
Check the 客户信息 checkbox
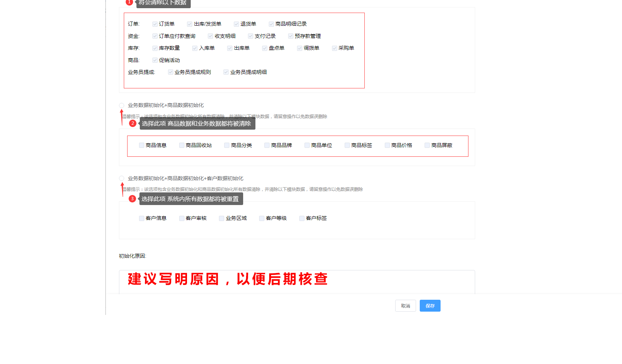click(142, 218)
